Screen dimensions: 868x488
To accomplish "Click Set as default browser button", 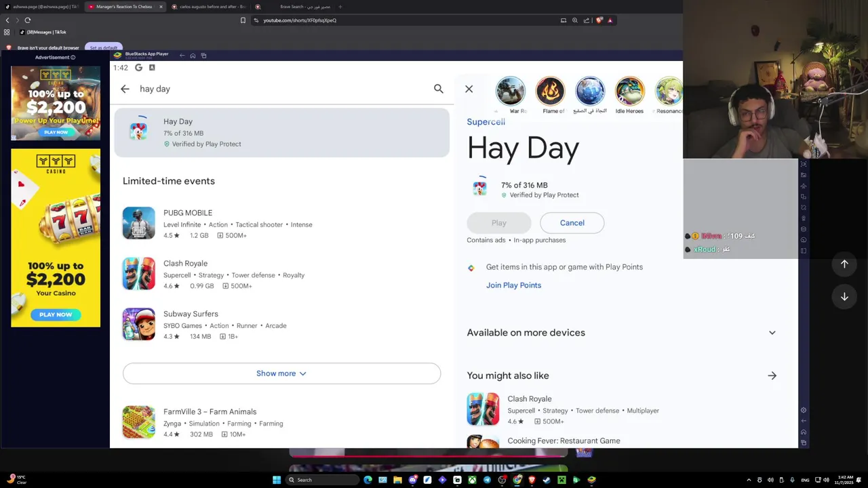I will click(x=104, y=47).
